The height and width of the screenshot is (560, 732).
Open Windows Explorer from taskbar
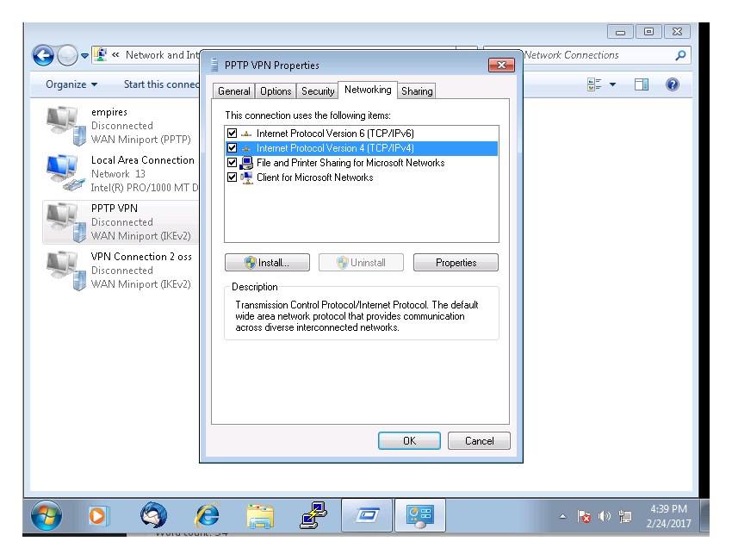click(260, 516)
